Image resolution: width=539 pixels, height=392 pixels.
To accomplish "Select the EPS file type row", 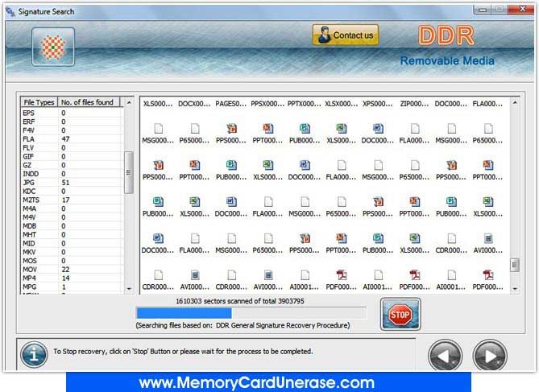I will [x=72, y=113].
